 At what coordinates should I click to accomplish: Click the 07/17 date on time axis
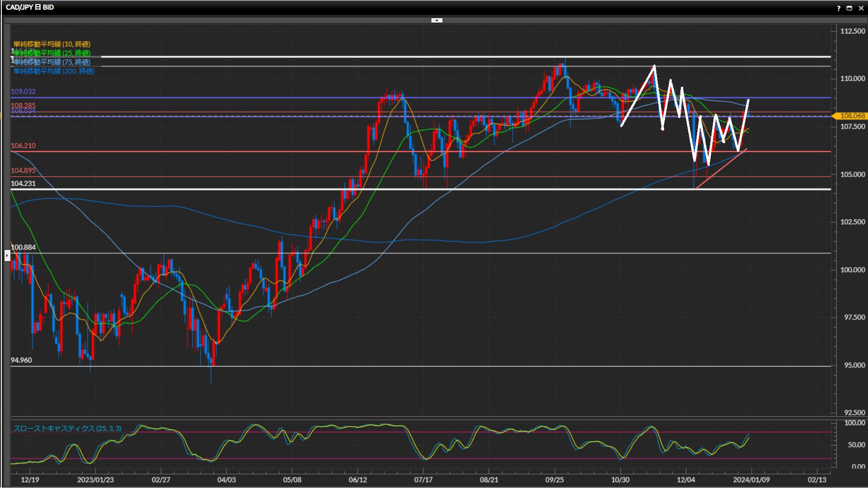(423, 479)
